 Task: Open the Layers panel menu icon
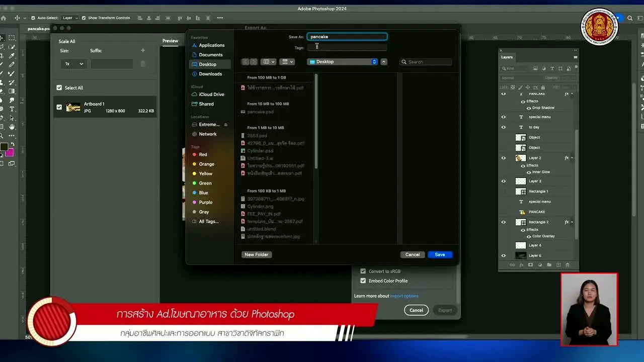tap(575, 57)
